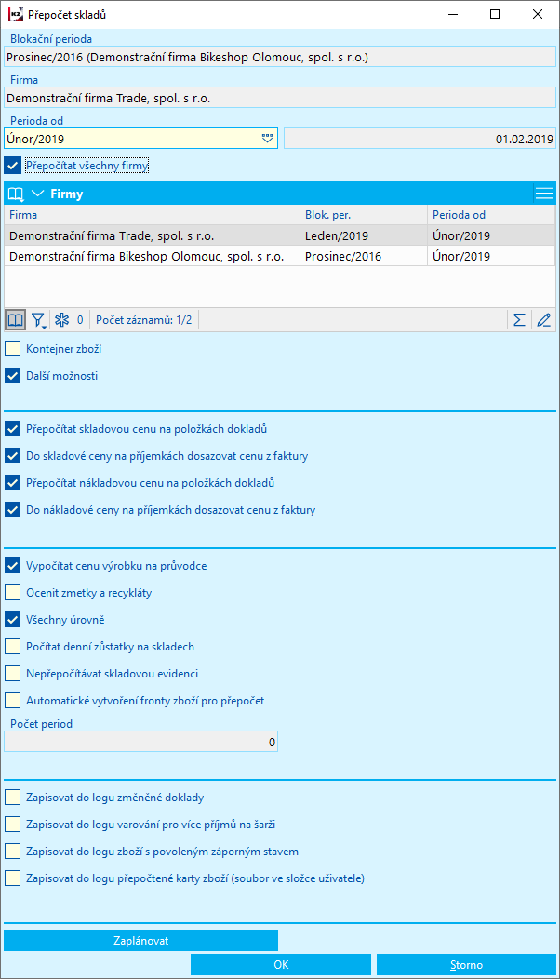Enable Nepřepočítávat skladovou evidenci
The height and width of the screenshot is (979, 560).
pos(12,674)
